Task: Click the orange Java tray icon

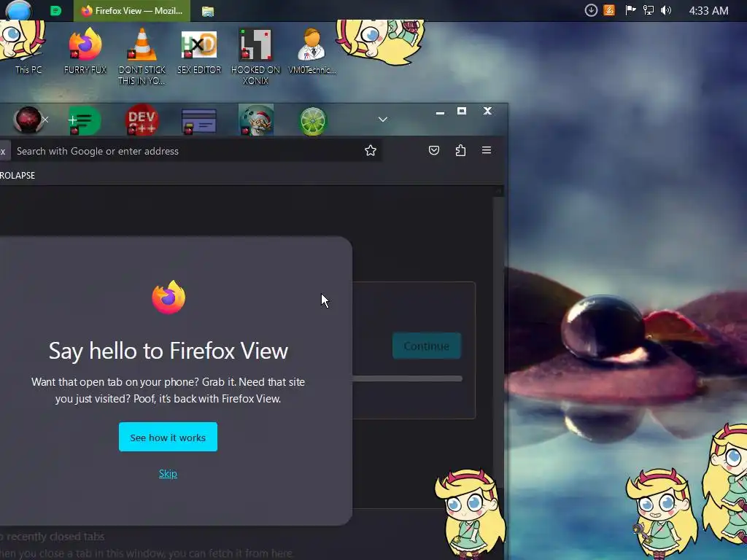Action: (x=609, y=10)
